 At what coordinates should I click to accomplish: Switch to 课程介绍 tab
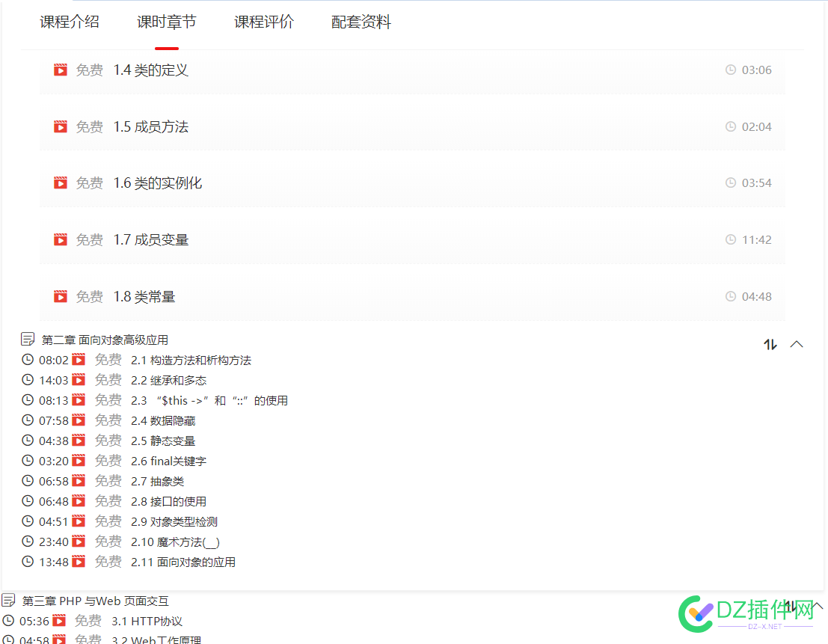click(70, 22)
